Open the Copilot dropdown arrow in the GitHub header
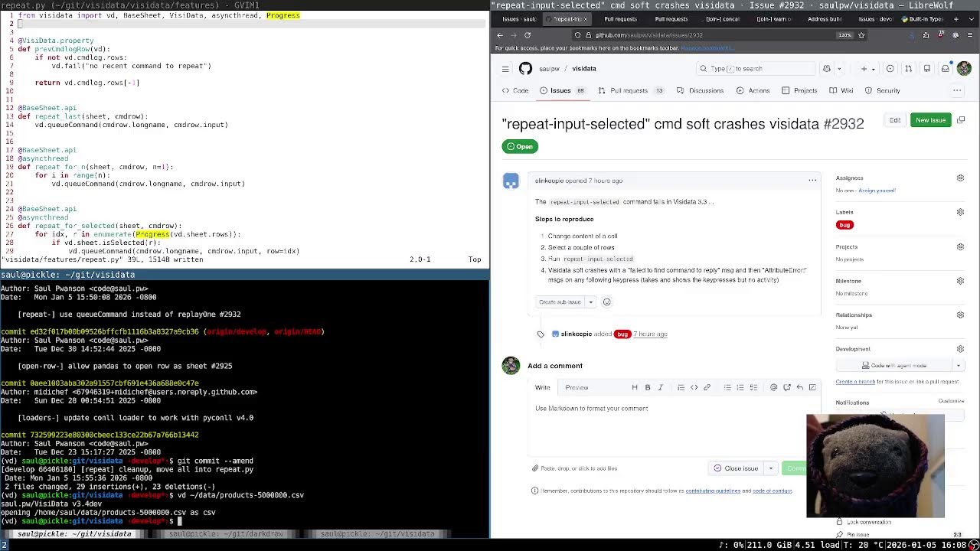Viewport: 980px width, 551px height. [x=838, y=69]
